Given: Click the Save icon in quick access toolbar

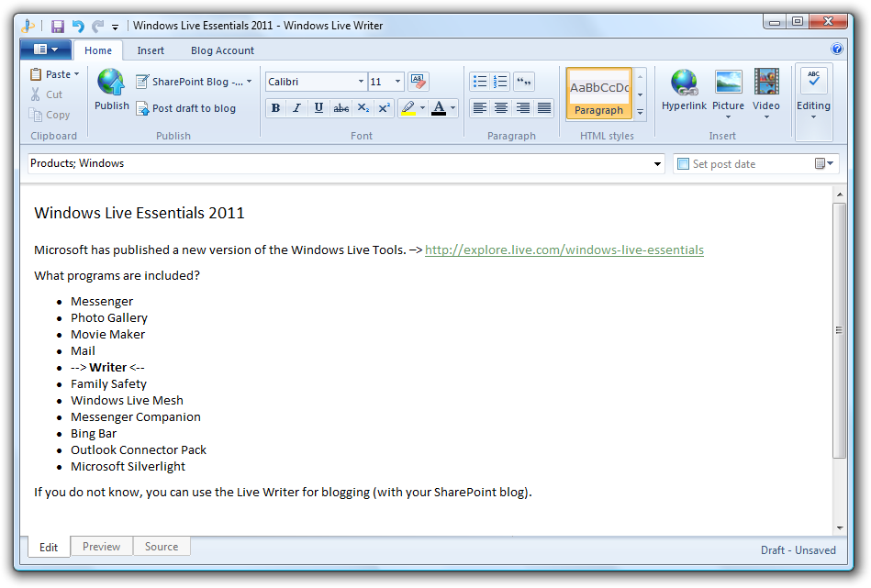Looking at the screenshot, I should [57, 26].
